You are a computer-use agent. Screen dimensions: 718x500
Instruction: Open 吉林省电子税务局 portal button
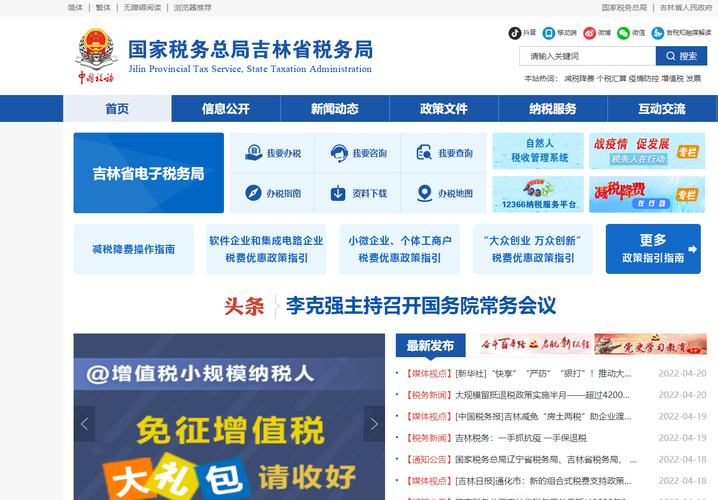pos(148,173)
